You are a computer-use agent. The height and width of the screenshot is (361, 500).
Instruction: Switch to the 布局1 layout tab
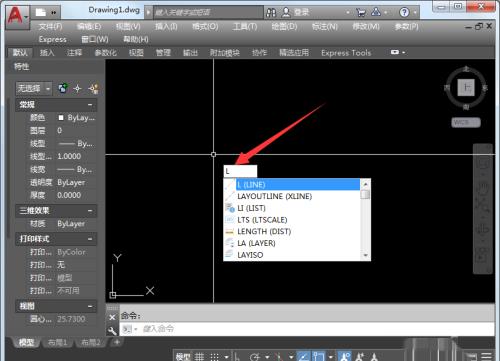pos(58,342)
